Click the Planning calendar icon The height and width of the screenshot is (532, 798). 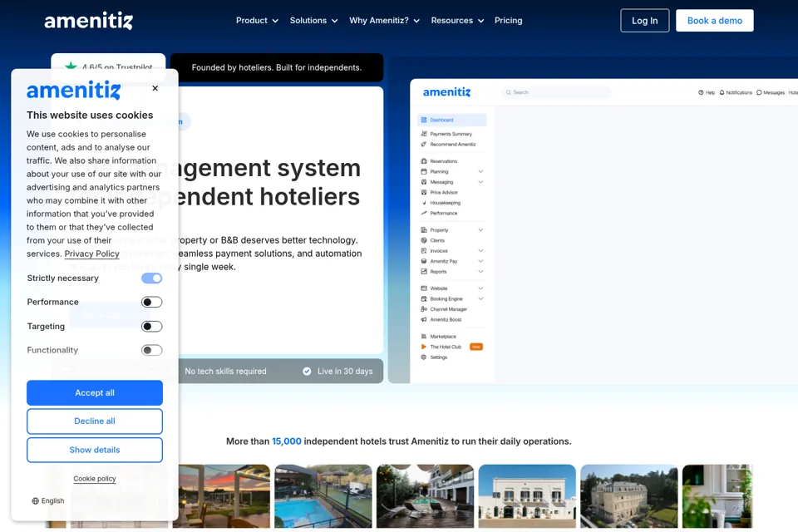click(x=424, y=171)
